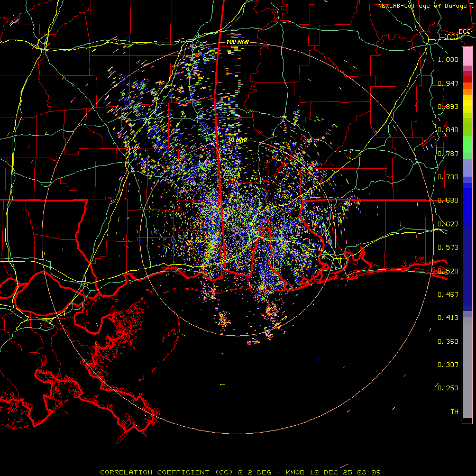Click the 0.573 scale label
This screenshot has width=476, height=476.
(x=448, y=248)
